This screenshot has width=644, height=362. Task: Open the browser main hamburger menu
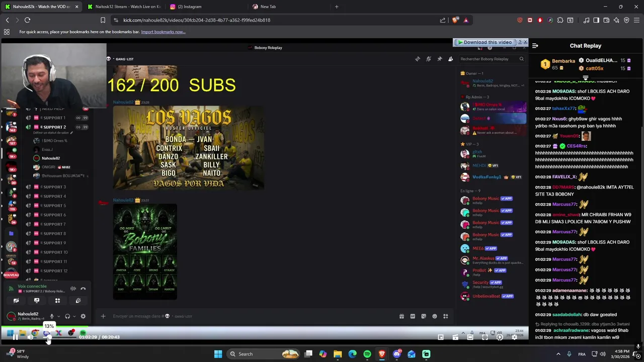click(x=636, y=20)
